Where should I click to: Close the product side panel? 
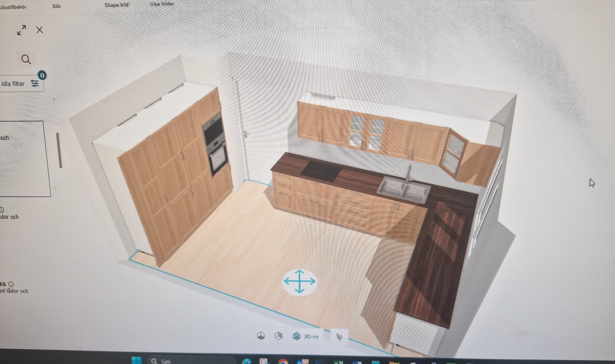pos(40,30)
